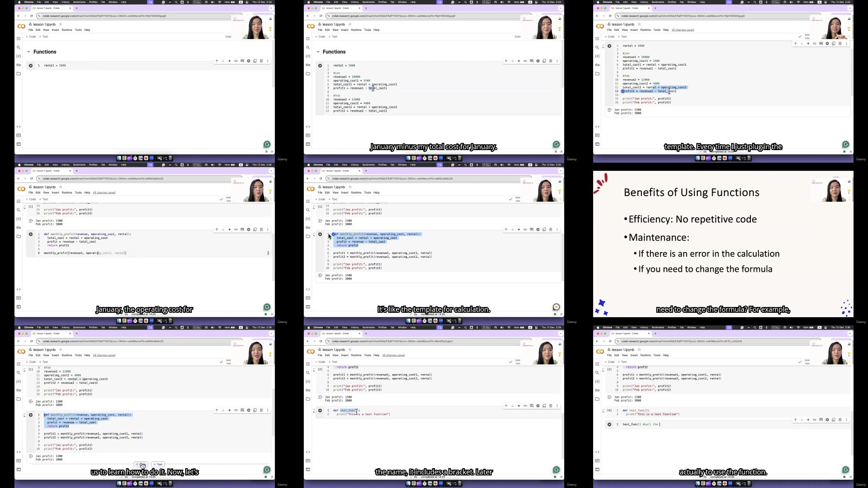Open Variables {x} icon in "Every time" frame
The image size is (868, 488).
pyautogui.click(x=597, y=56)
